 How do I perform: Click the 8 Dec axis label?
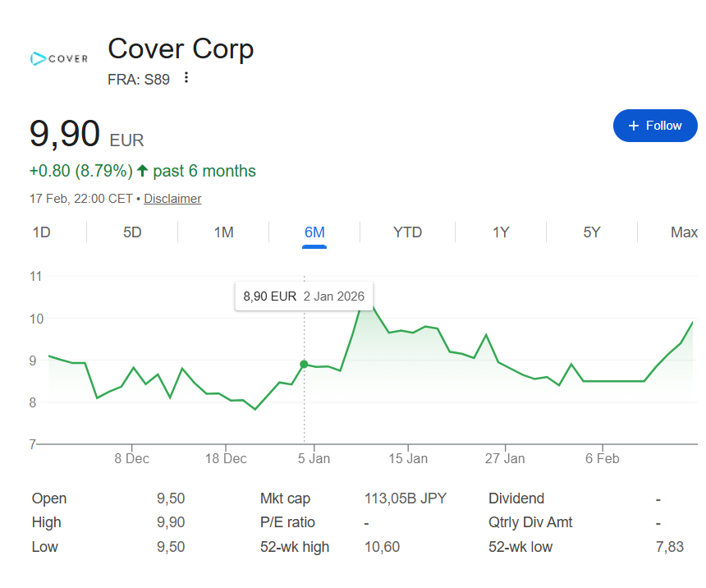[x=131, y=459]
